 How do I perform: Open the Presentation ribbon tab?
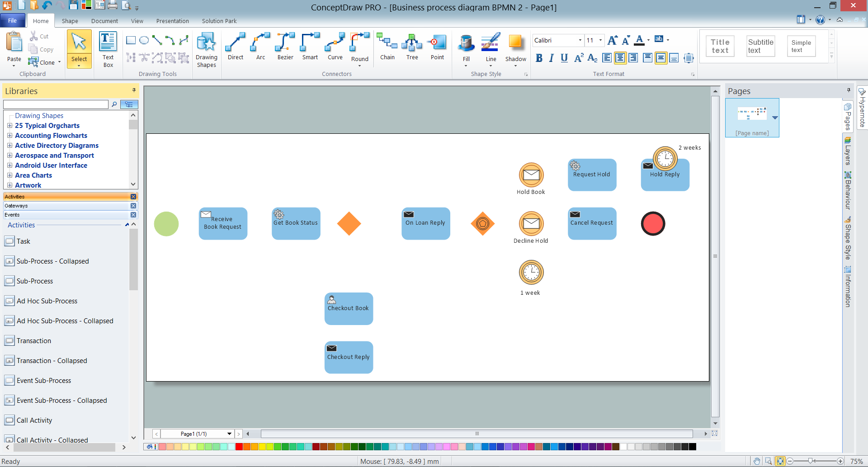[173, 21]
